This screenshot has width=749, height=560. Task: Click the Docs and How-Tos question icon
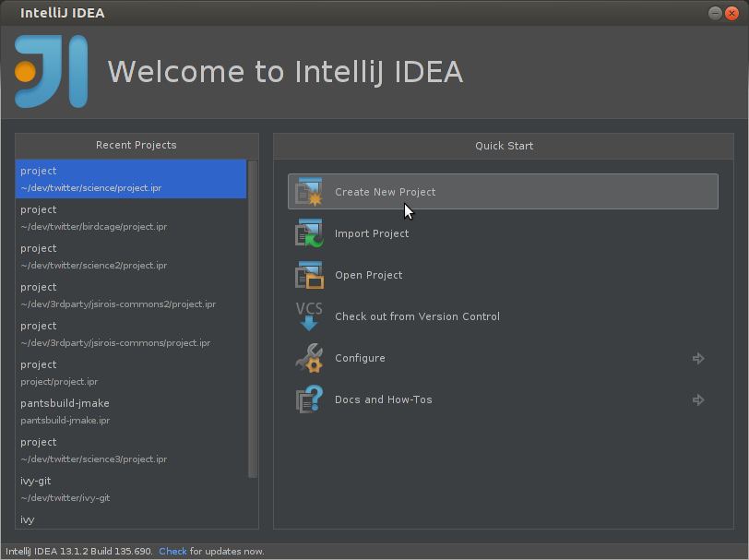coord(309,399)
